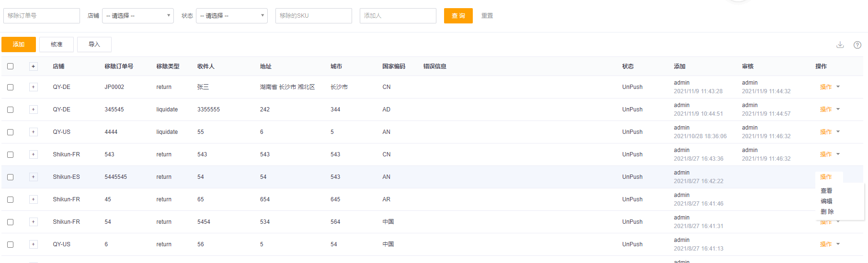Open 操作 dropdown for order JP0002

tap(829, 87)
